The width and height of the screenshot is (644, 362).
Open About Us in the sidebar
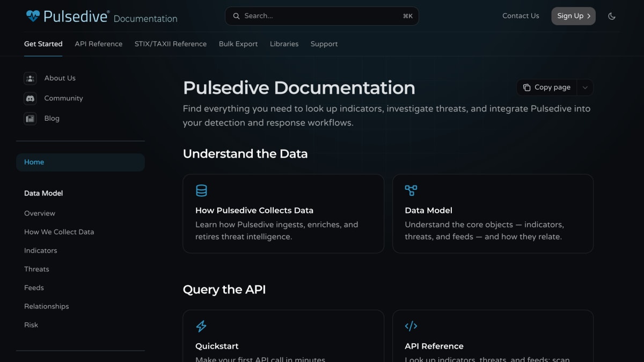[x=60, y=78]
